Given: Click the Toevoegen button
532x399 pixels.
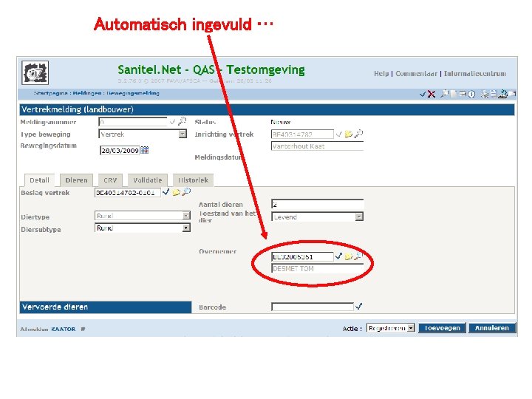Looking at the screenshot, I should pyautogui.click(x=442, y=328).
